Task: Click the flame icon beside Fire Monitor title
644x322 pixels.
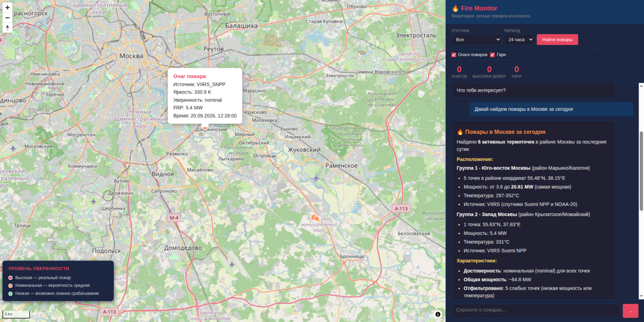Action: [455, 8]
